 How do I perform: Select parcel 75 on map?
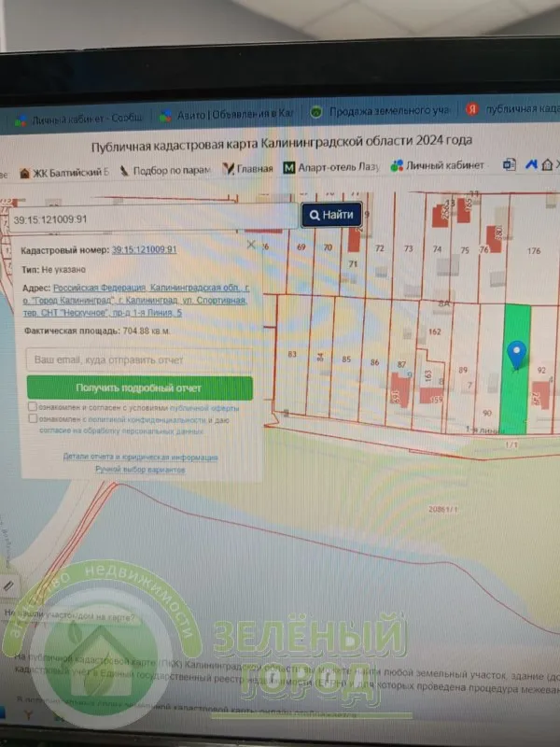pos(465,250)
